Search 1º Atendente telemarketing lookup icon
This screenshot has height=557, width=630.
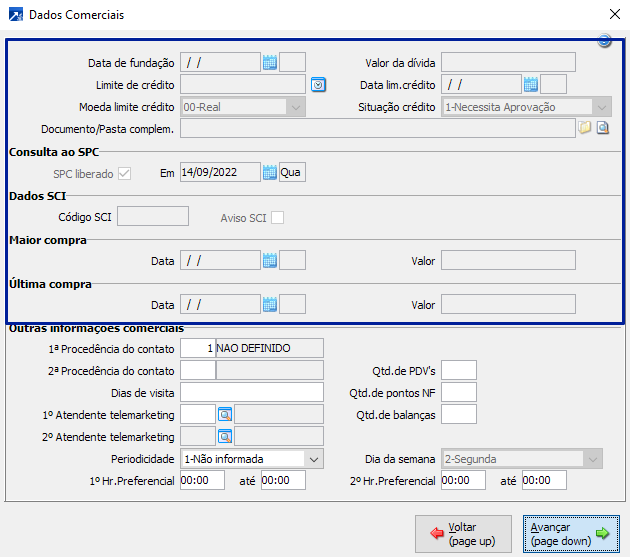click(x=225, y=414)
